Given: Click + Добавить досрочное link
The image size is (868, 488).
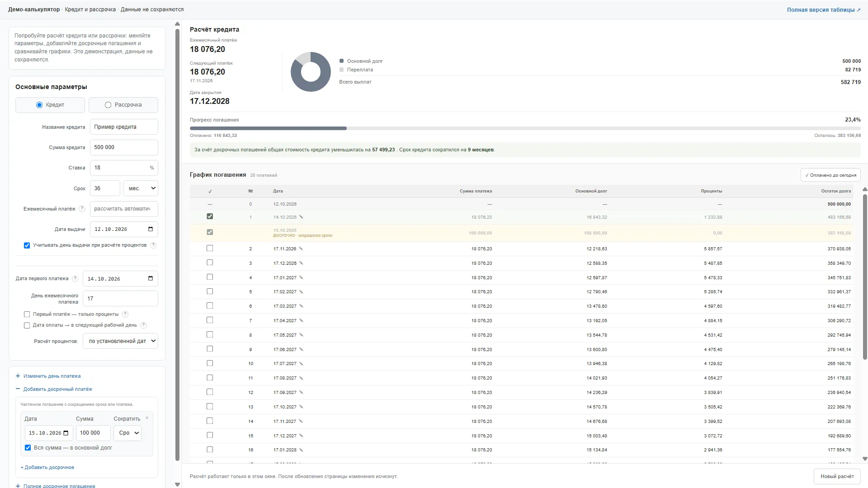Looking at the screenshot, I should [47, 468].
